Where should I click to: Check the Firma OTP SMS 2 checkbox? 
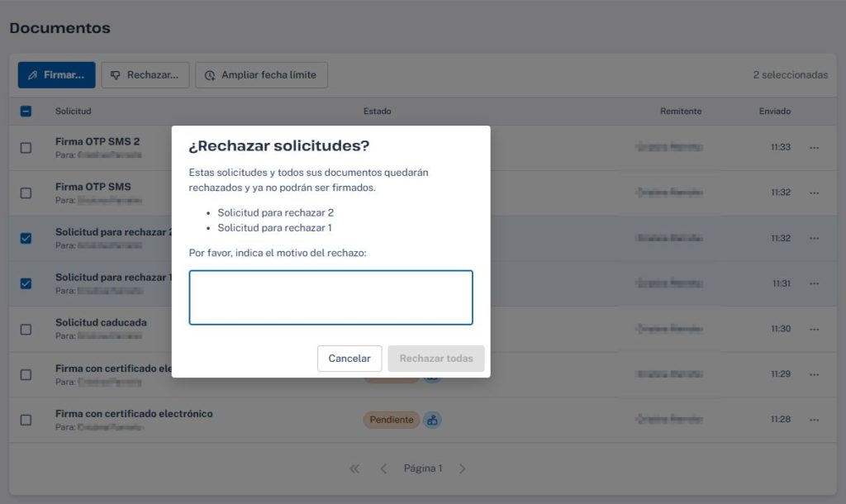26,147
